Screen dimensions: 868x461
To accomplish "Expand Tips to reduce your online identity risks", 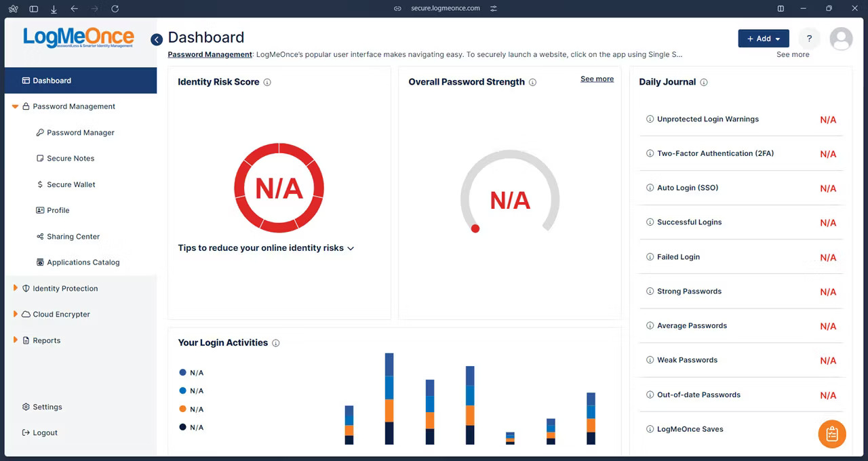I will 265,247.
